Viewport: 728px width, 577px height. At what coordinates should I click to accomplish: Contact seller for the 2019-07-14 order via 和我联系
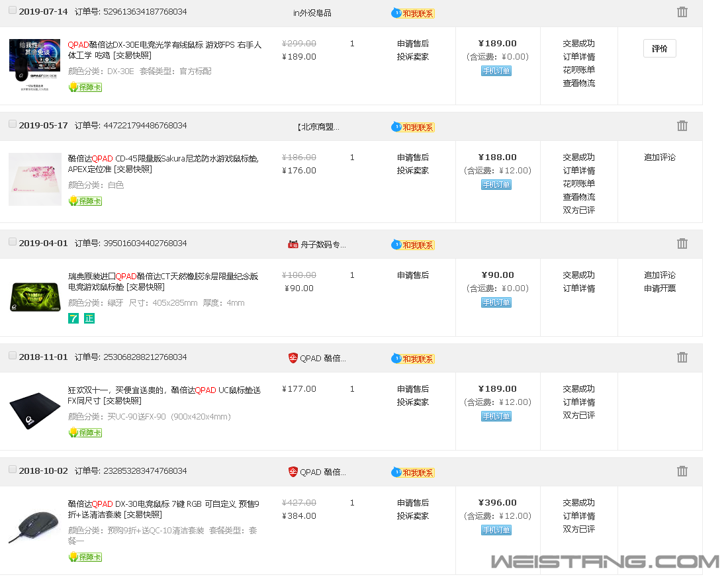point(413,13)
